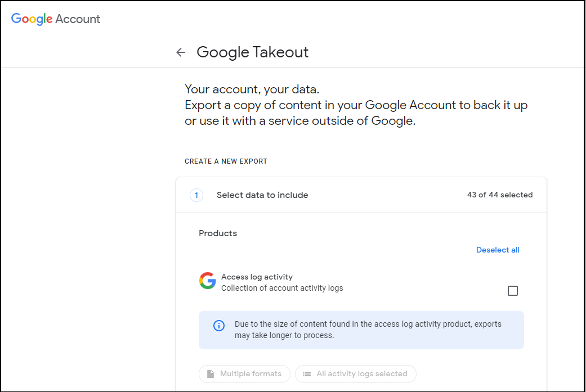Open All activity logs selected button

[355, 373]
